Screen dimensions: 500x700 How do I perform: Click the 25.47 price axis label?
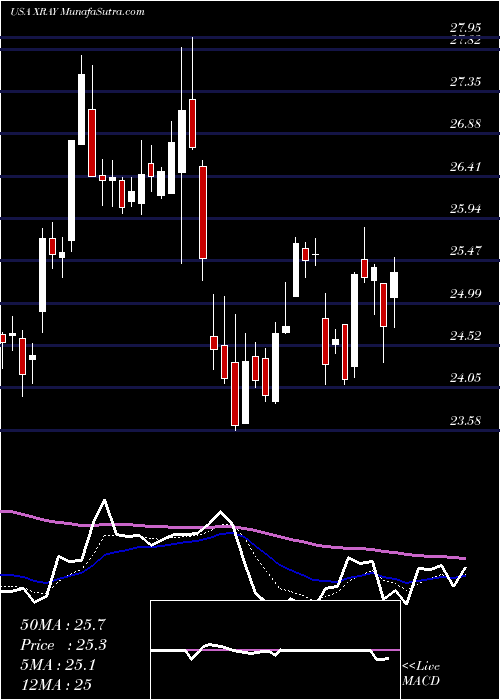pos(465,250)
